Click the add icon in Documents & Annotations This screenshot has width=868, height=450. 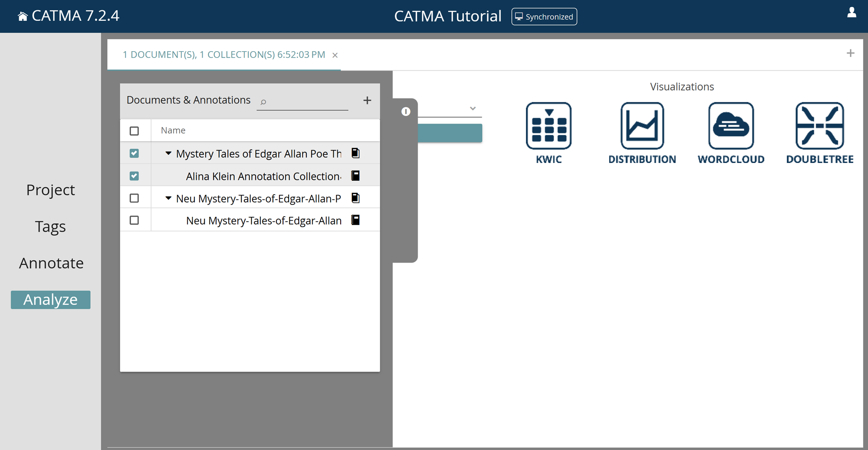(x=367, y=100)
